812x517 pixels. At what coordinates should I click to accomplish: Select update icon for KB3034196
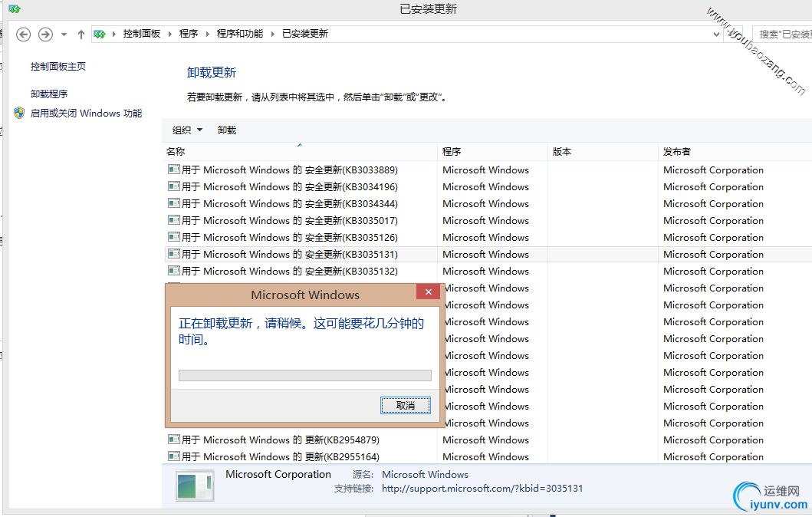tap(174, 186)
